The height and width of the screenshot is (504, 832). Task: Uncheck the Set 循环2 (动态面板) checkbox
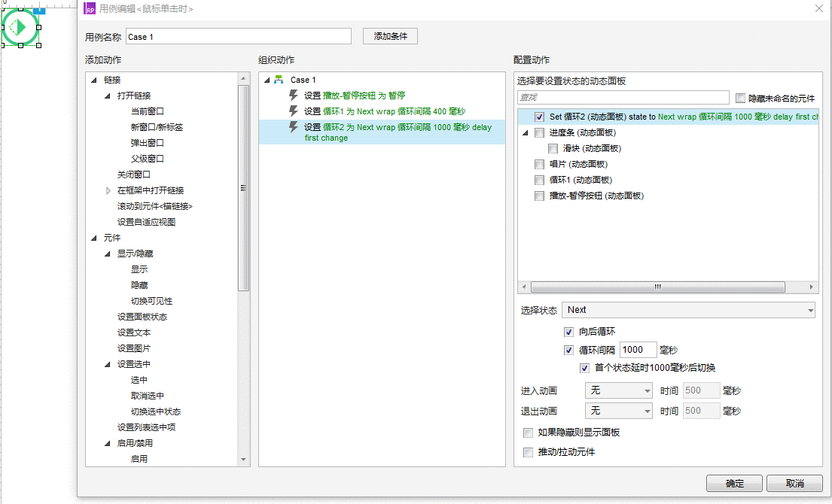pyautogui.click(x=539, y=117)
